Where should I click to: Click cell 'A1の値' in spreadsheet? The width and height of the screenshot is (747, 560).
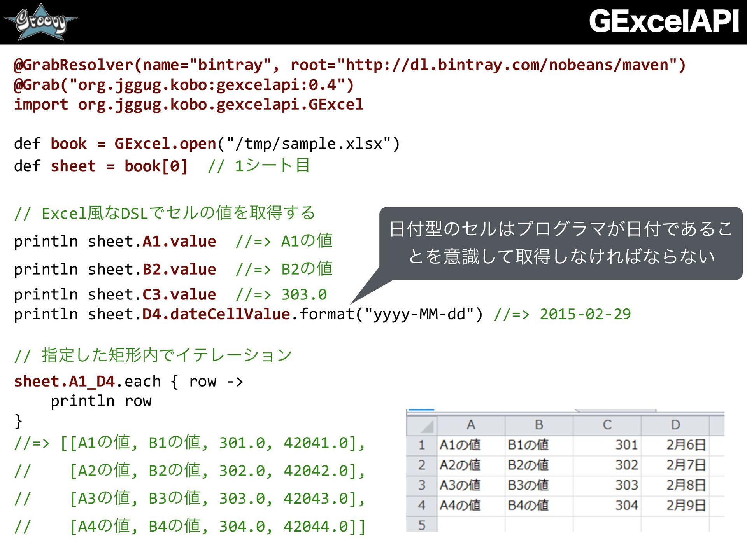[471, 445]
